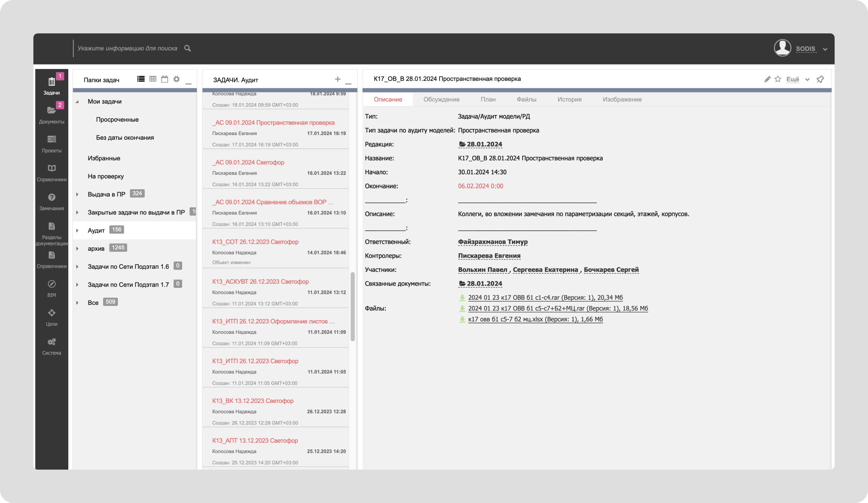
Task: Mark task as favorite with star
Action: tap(778, 79)
